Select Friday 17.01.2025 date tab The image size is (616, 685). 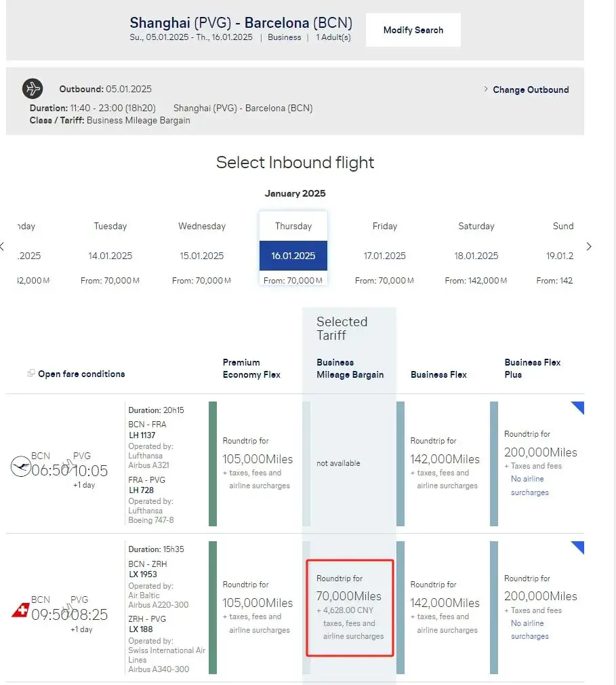[385, 249]
